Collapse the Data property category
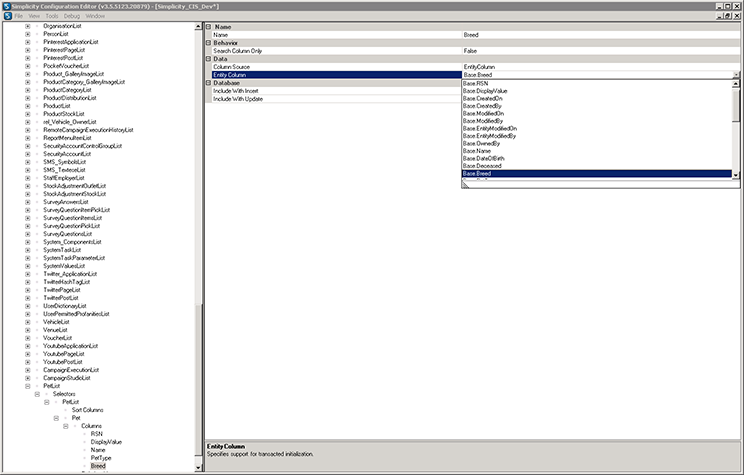 [208, 59]
